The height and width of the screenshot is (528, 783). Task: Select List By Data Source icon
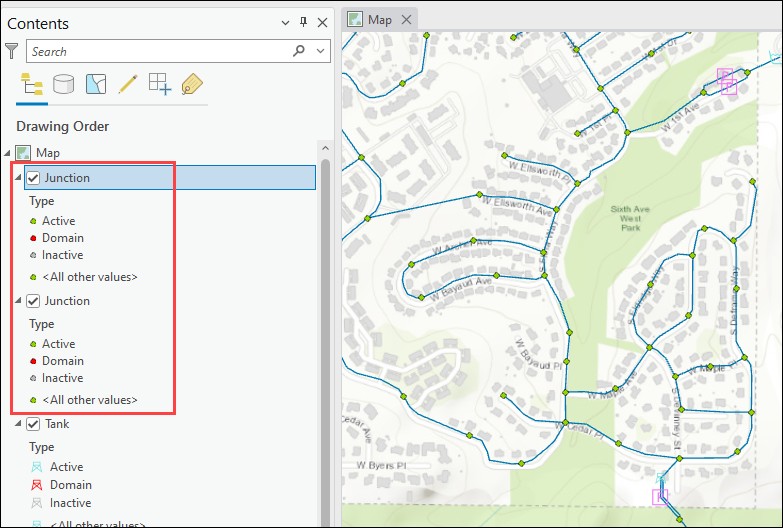click(63, 84)
